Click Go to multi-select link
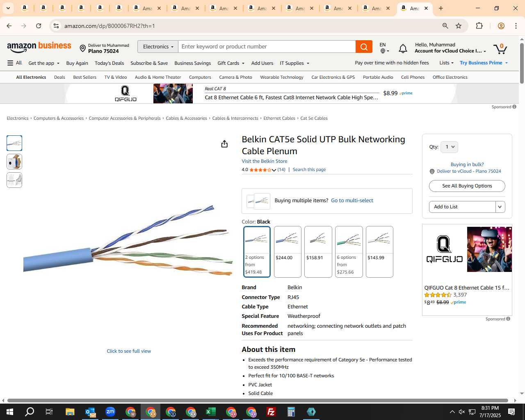This screenshot has width=525, height=420. coord(352,201)
